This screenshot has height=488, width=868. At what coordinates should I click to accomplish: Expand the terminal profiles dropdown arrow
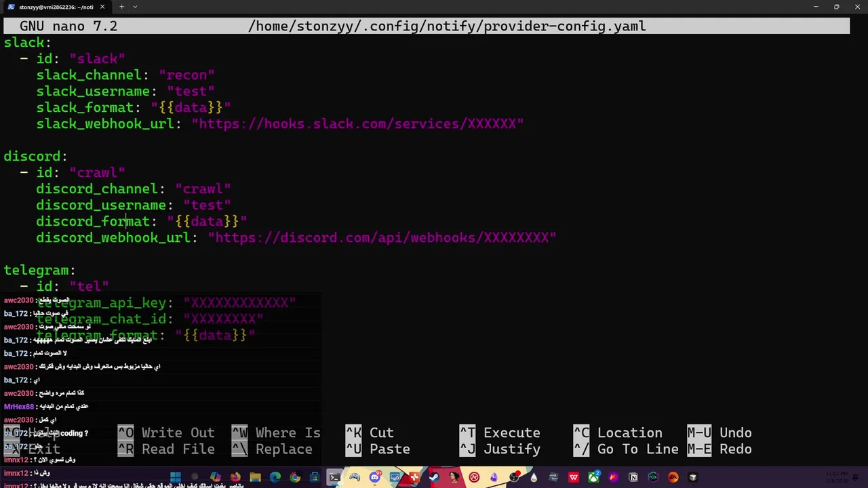tap(135, 7)
